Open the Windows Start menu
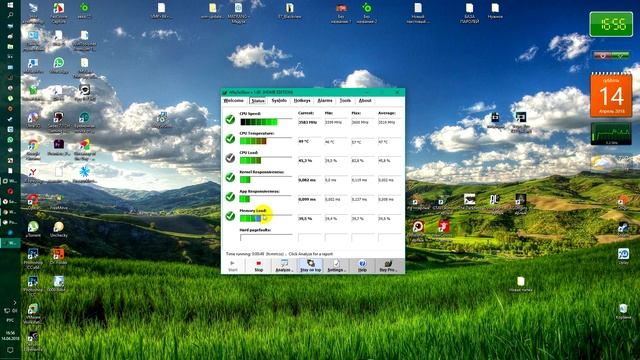Viewport: 640px width, 360px height. (x=10, y=5)
